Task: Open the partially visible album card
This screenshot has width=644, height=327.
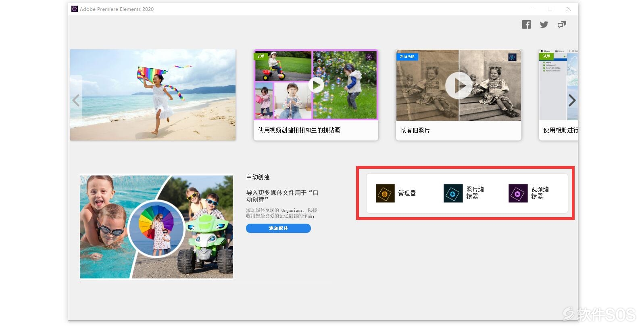Action: tap(559, 95)
